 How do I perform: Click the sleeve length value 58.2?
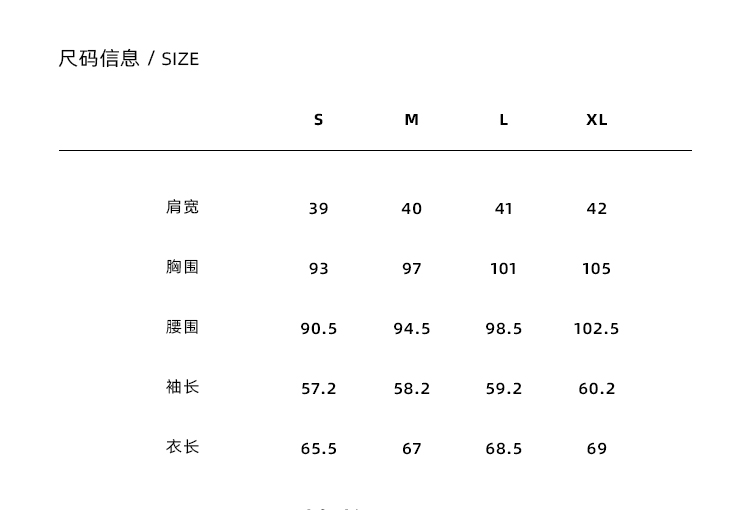(412, 389)
